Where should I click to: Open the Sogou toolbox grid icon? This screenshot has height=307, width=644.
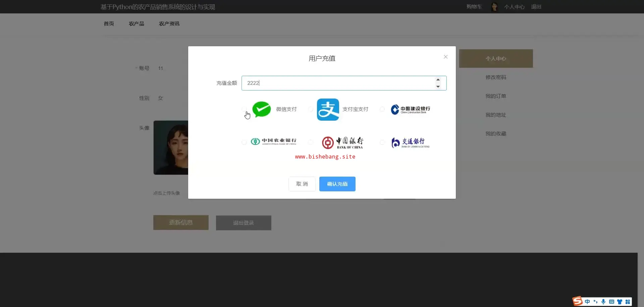(x=628, y=302)
